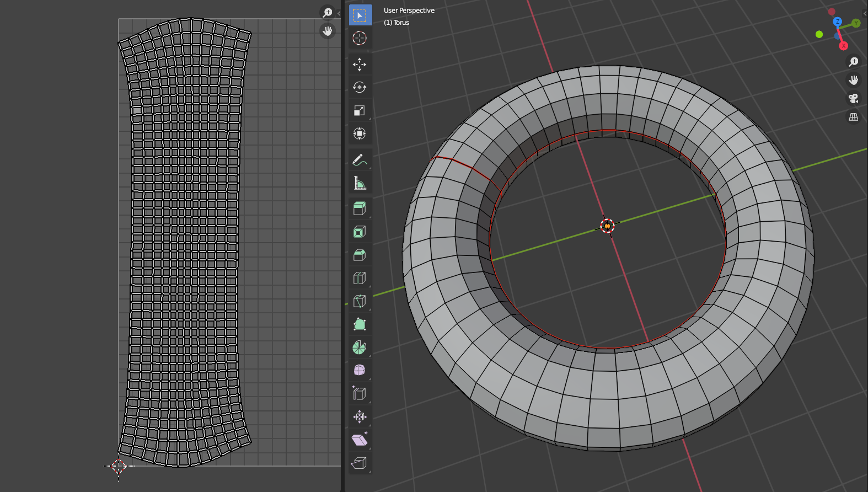
Task: Snap view to blue Z axis
Action: tap(837, 22)
